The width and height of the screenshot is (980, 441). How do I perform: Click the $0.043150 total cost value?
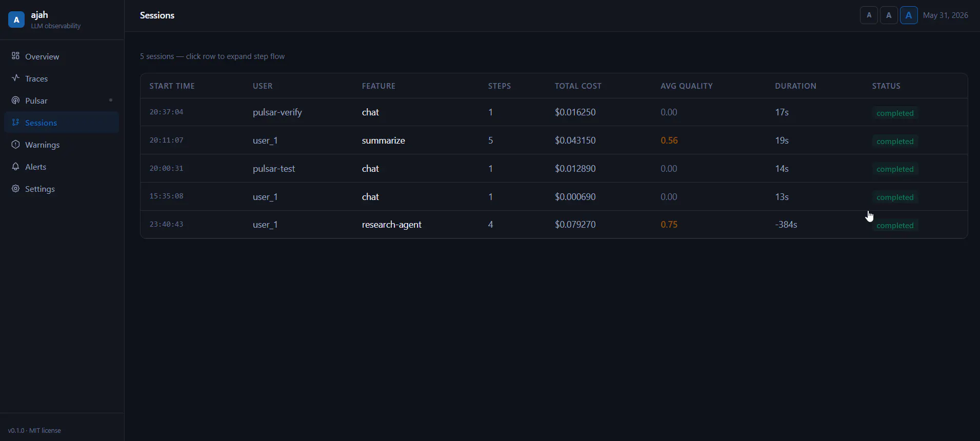(x=575, y=141)
